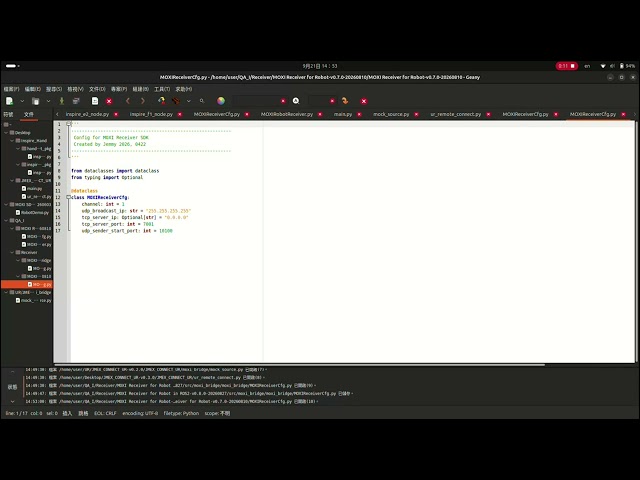Close the inspire_f1_node.py tab
This screenshot has width=640, height=480.
180,114
